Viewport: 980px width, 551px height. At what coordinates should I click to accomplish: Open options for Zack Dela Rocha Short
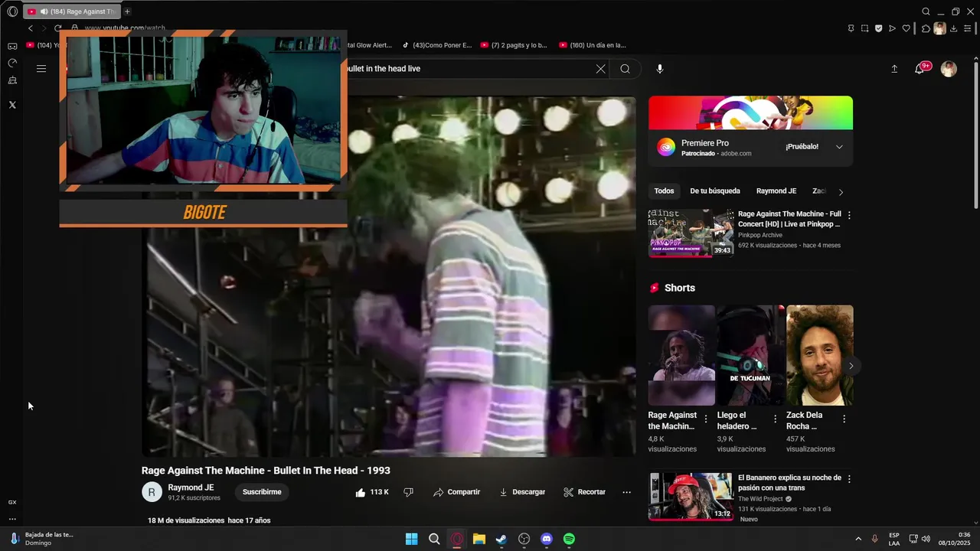(x=844, y=419)
